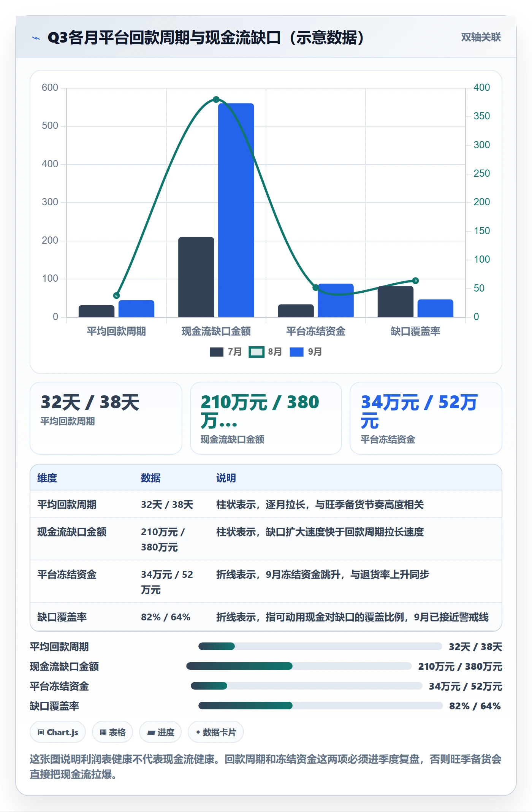Click the 说明 column header
This screenshot has width=532, height=812.
tap(226, 478)
